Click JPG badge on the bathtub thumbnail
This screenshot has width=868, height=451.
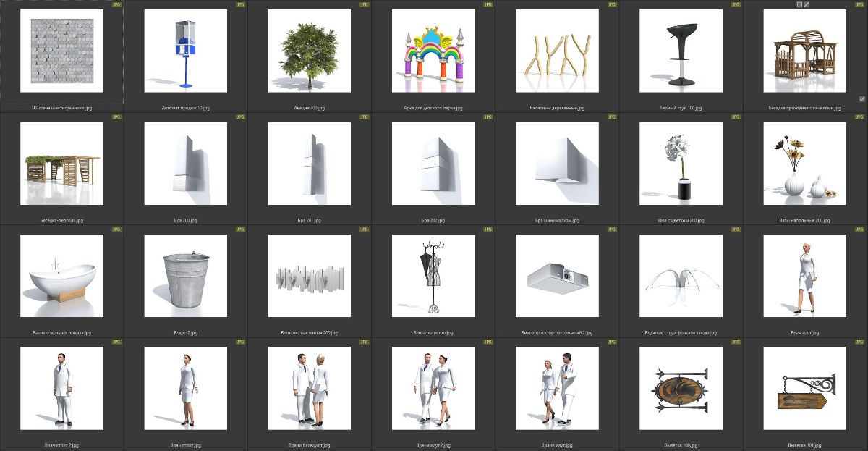[117, 229]
